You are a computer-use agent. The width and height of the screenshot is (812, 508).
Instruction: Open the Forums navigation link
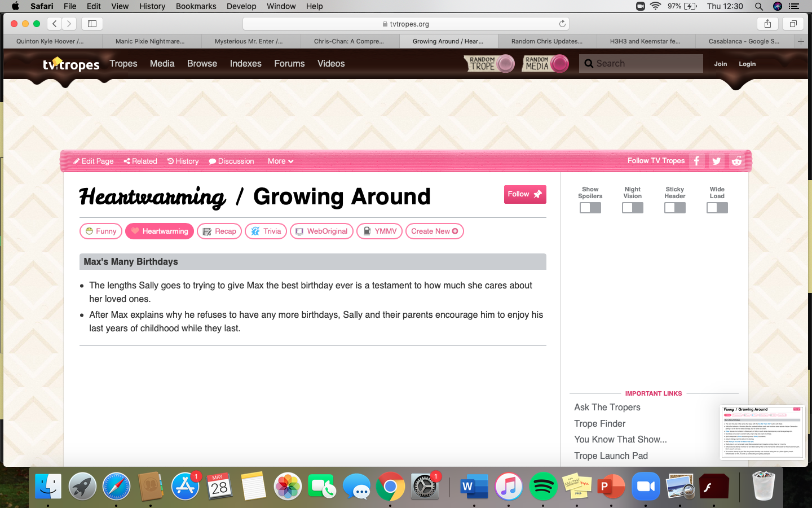click(289, 64)
